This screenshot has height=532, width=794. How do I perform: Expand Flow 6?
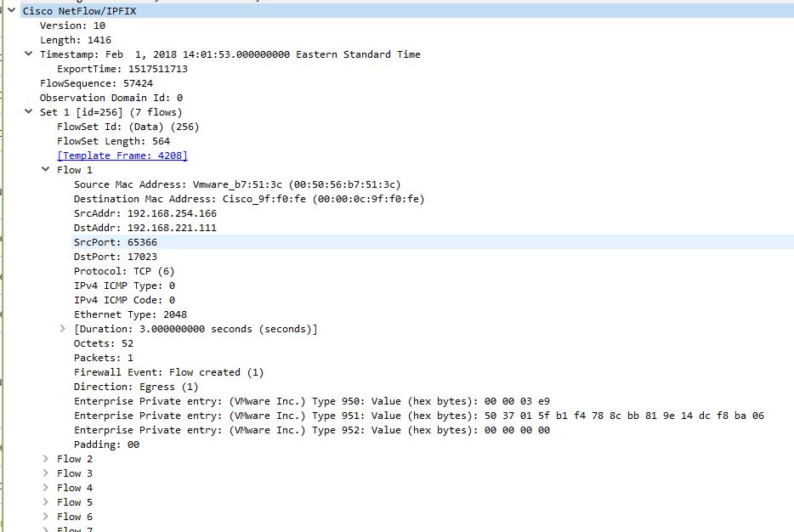[46, 517]
